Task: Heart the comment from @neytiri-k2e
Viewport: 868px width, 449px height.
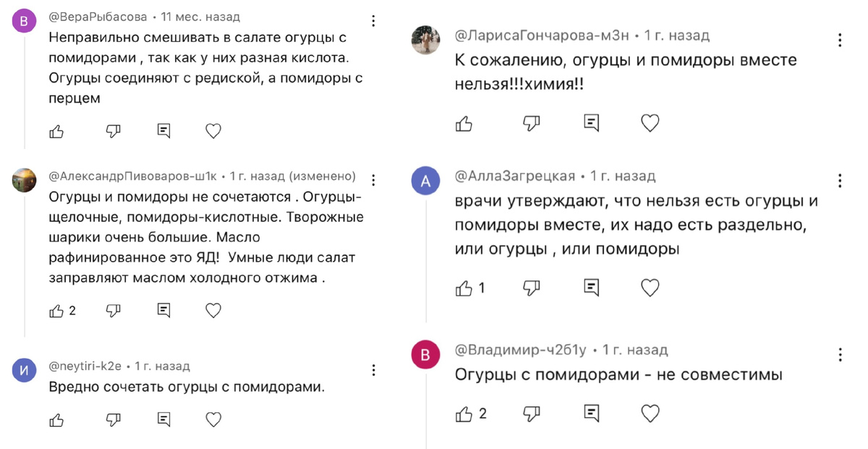Action: tap(213, 419)
